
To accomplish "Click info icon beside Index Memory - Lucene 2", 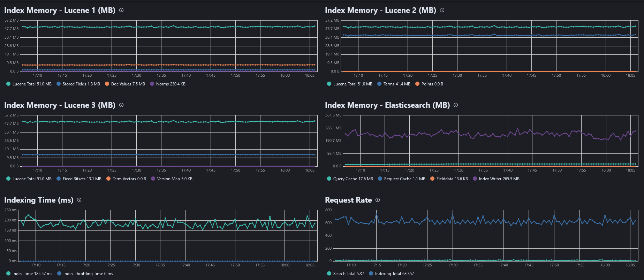I will click(442, 10).
